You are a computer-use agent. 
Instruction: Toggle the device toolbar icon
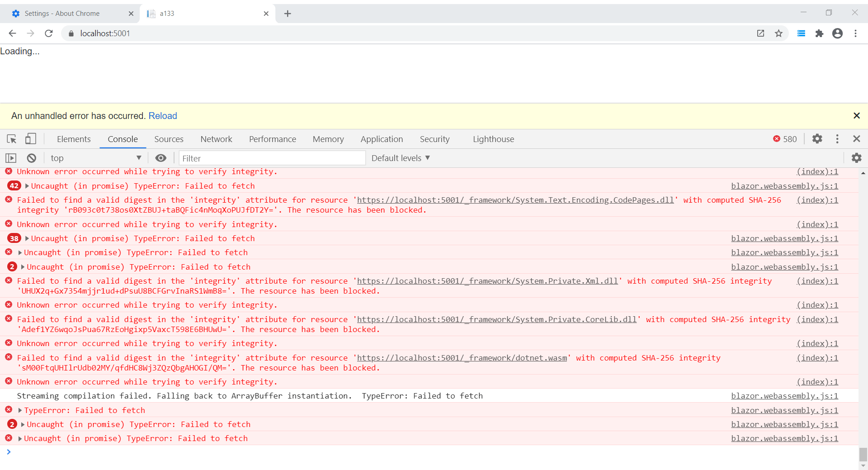(x=30, y=139)
